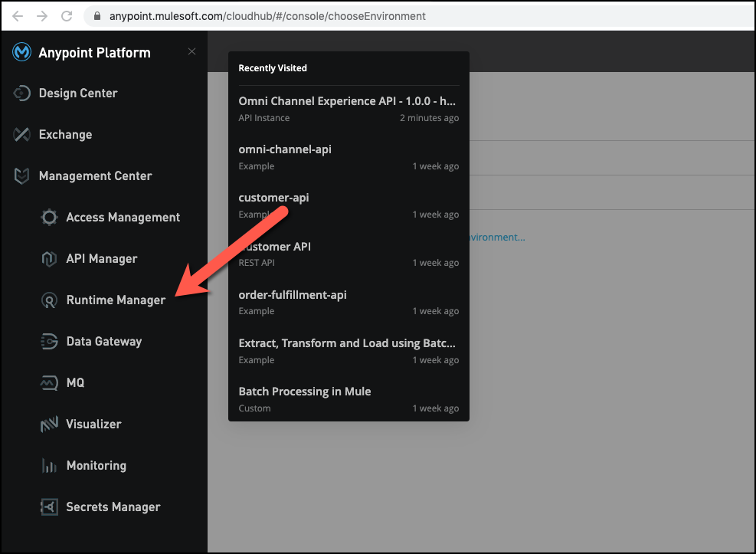Open Design Center from the sidebar

[78, 93]
